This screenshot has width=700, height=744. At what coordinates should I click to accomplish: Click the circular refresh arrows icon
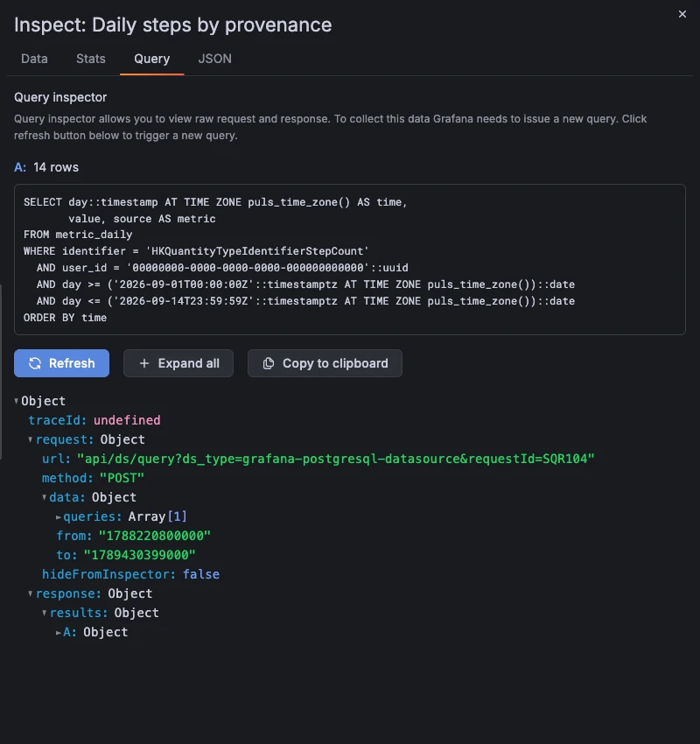(35, 363)
